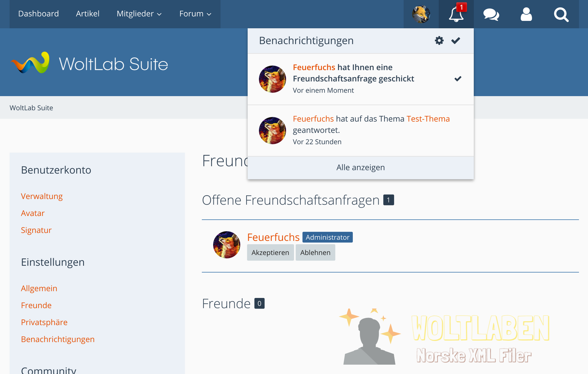Decline friend request with Ablehnen button
This screenshot has height=374, width=588.
coord(315,252)
